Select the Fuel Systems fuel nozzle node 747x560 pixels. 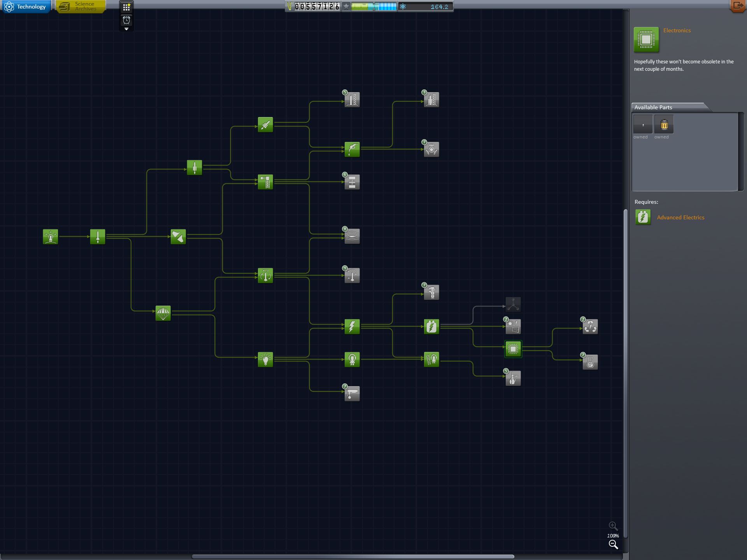pos(352,149)
